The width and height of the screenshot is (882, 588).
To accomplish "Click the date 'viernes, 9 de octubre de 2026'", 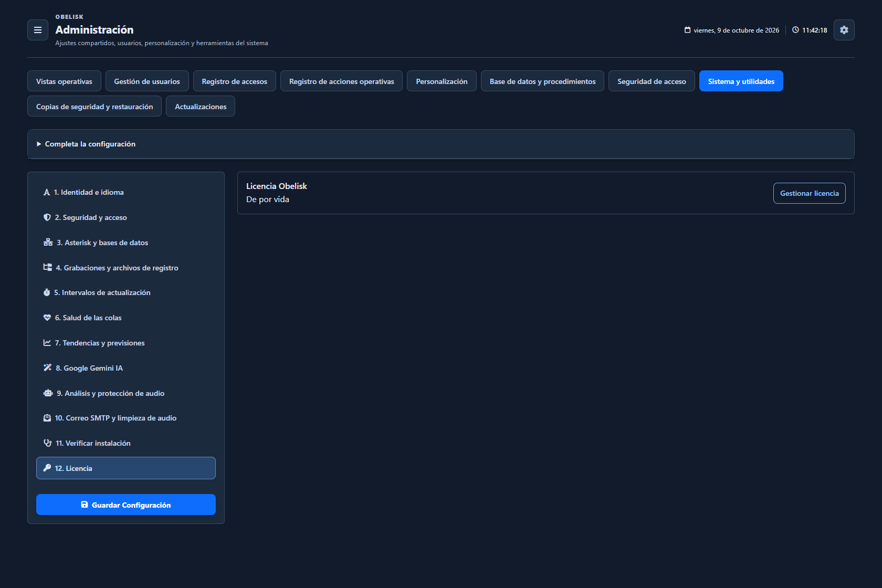I will pos(737,30).
